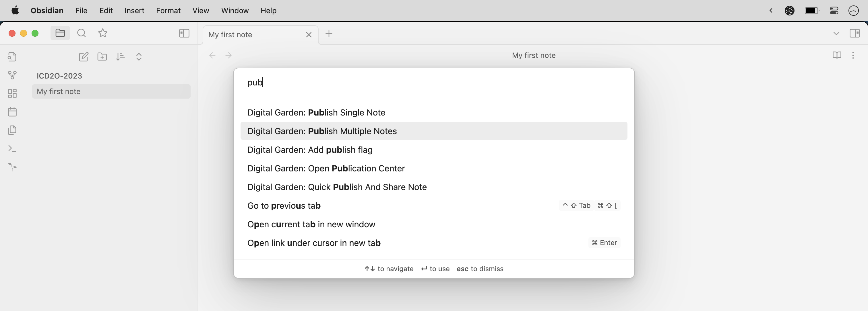Run Digital Garden: Publish Multiple Notes
The image size is (868, 311).
pos(434,131)
